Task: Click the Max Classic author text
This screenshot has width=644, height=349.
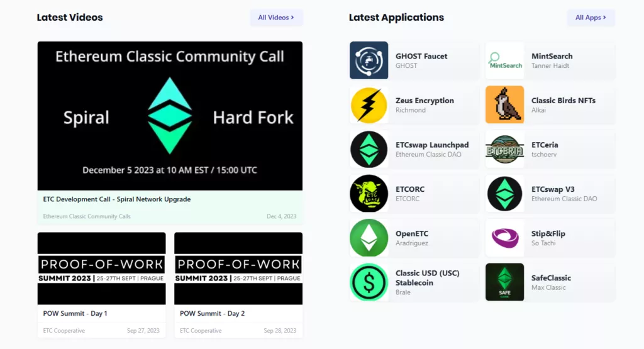Action: pos(548,287)
